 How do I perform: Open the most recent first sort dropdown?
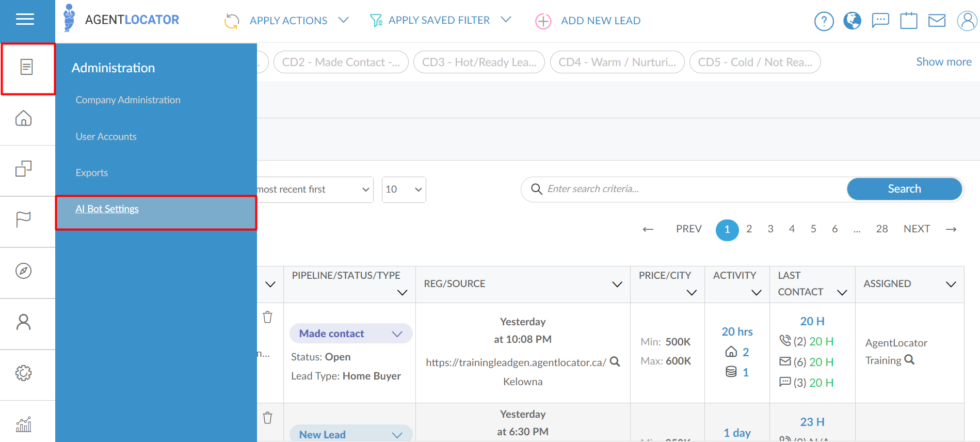(315, 190)
